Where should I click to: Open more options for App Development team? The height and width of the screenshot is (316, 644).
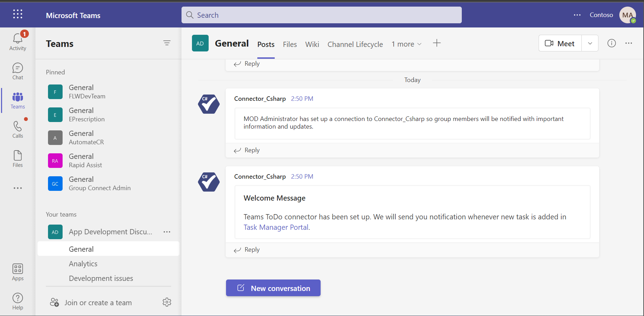pos(167,232)
